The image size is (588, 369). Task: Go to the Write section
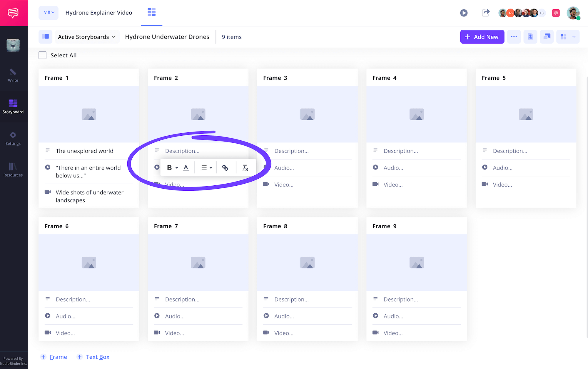coord(13,75)
